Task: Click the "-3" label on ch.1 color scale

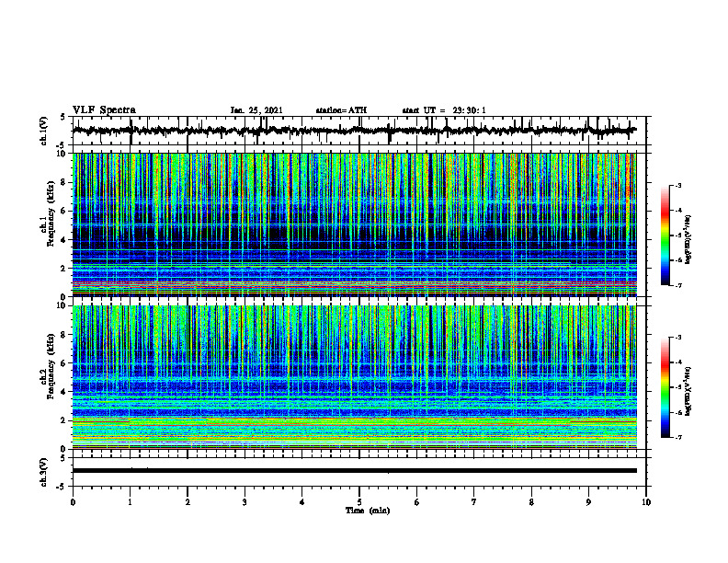Action: coord(677,185)
